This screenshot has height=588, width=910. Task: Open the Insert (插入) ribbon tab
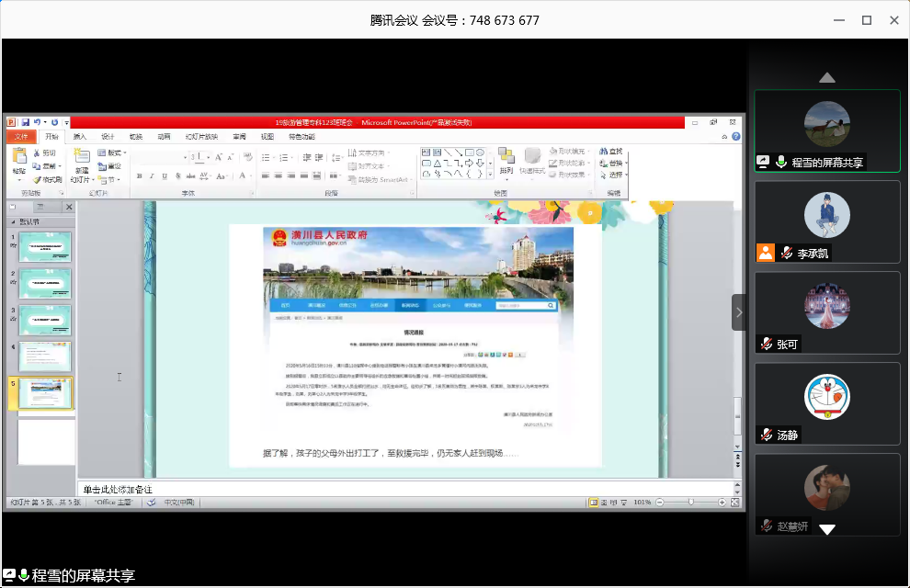click(80, 136)
